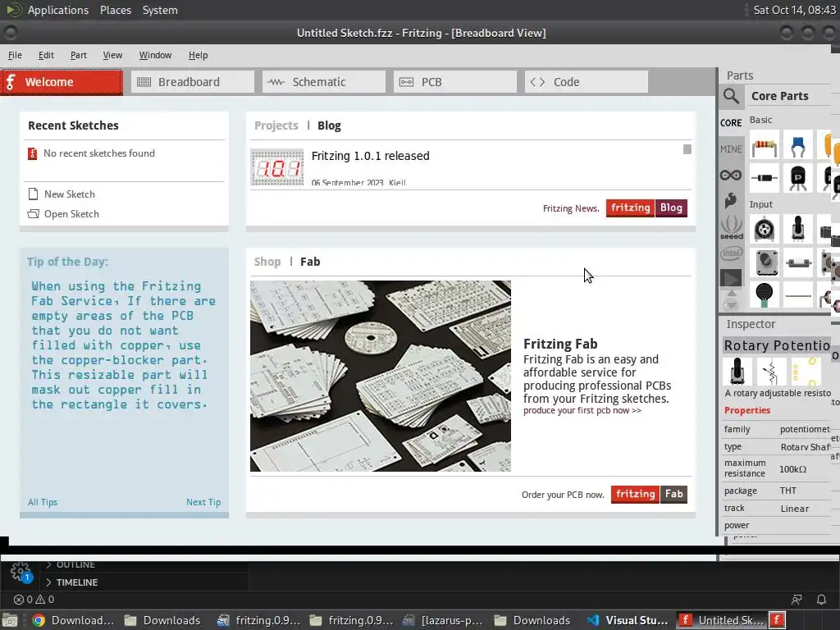Open the File menu

(x=15, y=55)
